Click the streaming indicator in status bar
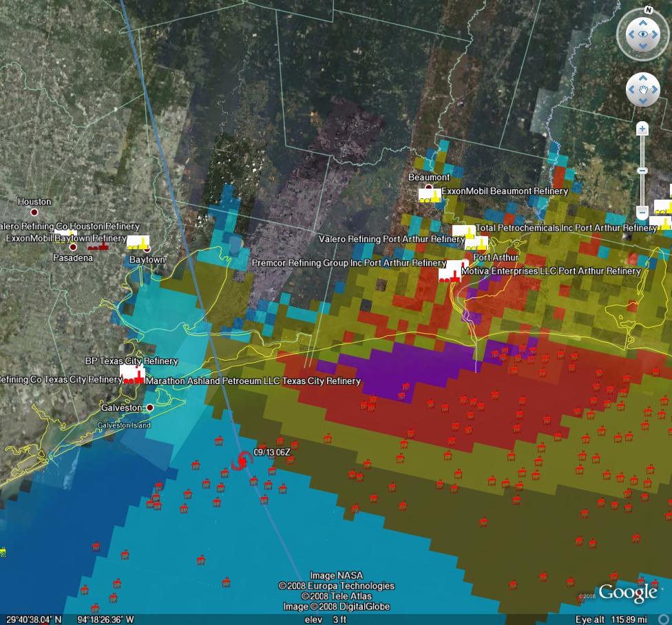Viewport: 672px width, 625px height. tap(664, 619)
